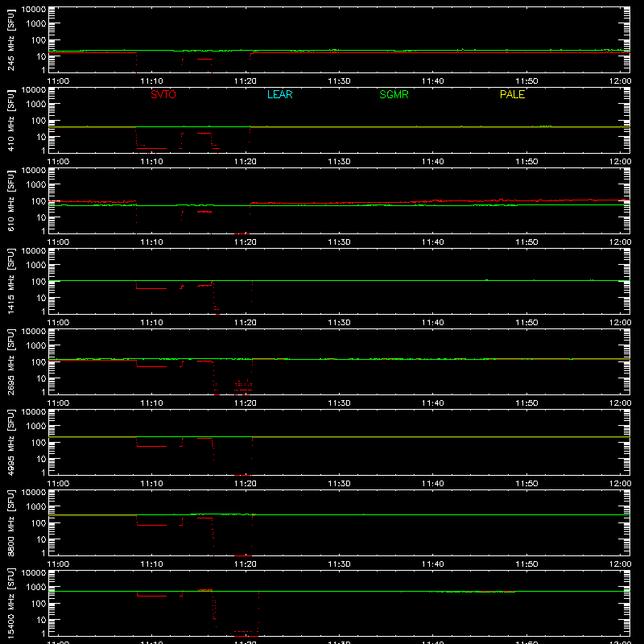Viewport: 644px width, 644px height.
Task: Click the 11:50 label under the 610 MHz plot
Action: pos(526,242)
